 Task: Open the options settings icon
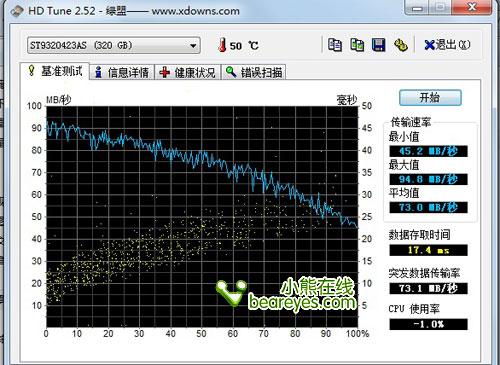[400, 45]
